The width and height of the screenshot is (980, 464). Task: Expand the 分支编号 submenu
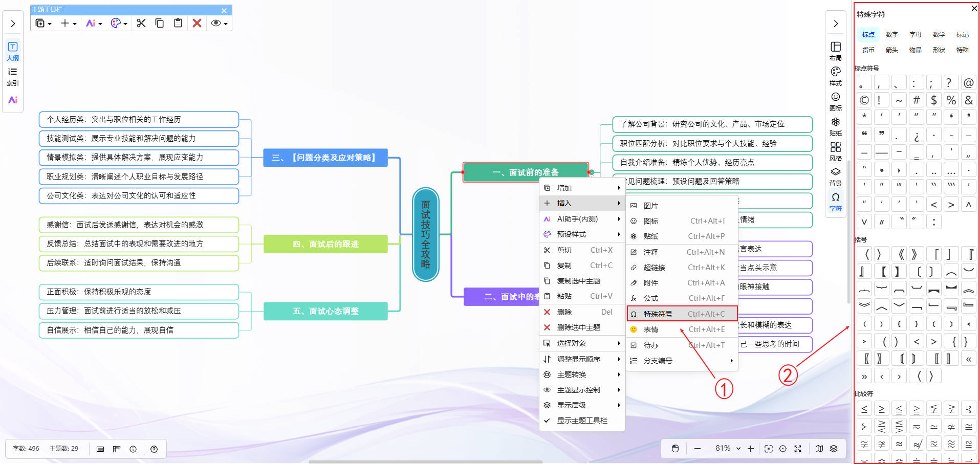click(x=682, y=361)
